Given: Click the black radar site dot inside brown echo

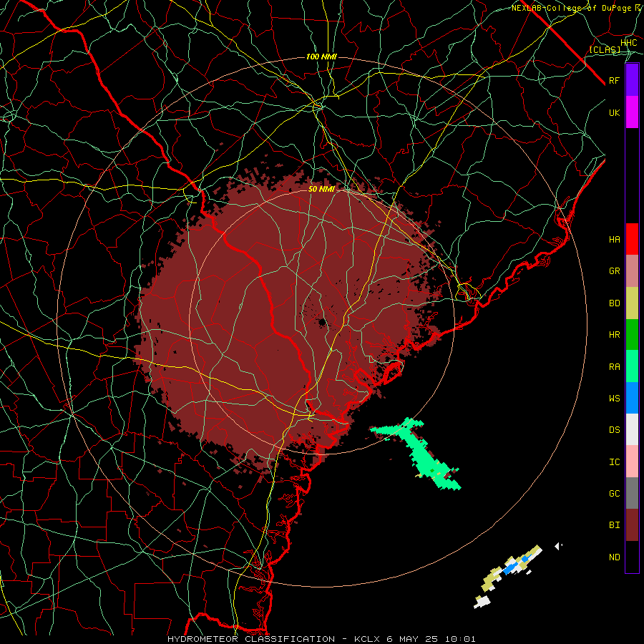Looking at the screenshot, I should tap(323, 323).
